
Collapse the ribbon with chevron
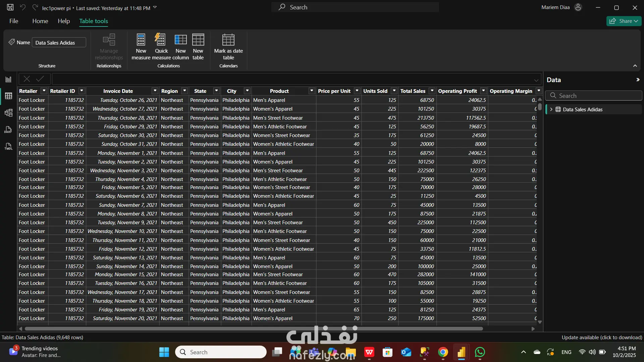pyautogui.click(x=635, y=66)
